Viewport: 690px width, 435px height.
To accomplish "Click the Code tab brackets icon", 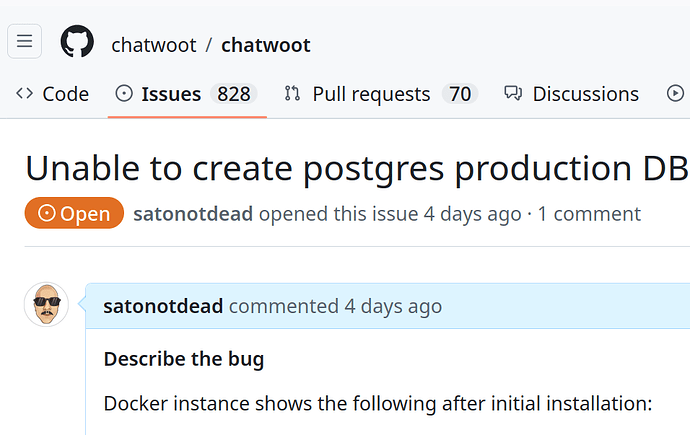I will [x=25, y=94].
